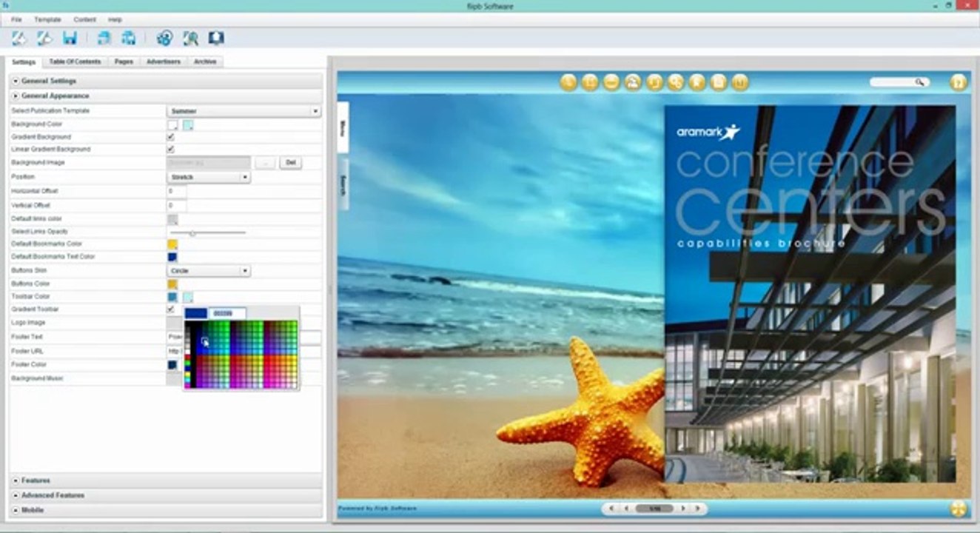Image resolution: width=980 pixels, height=533 pixels.
Task: Open the Select Publication Template dropdown
Action: tap(244, 111)
